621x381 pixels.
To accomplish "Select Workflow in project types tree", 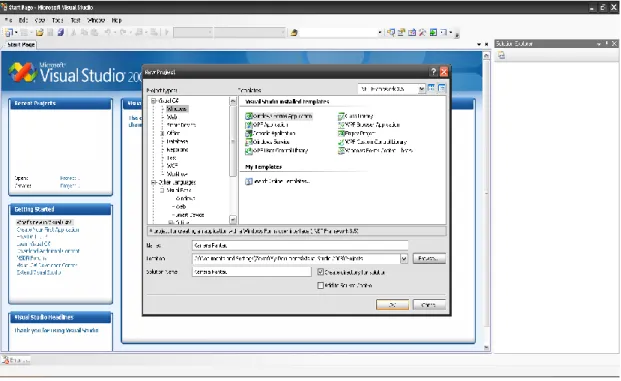I will click(177, 174).
